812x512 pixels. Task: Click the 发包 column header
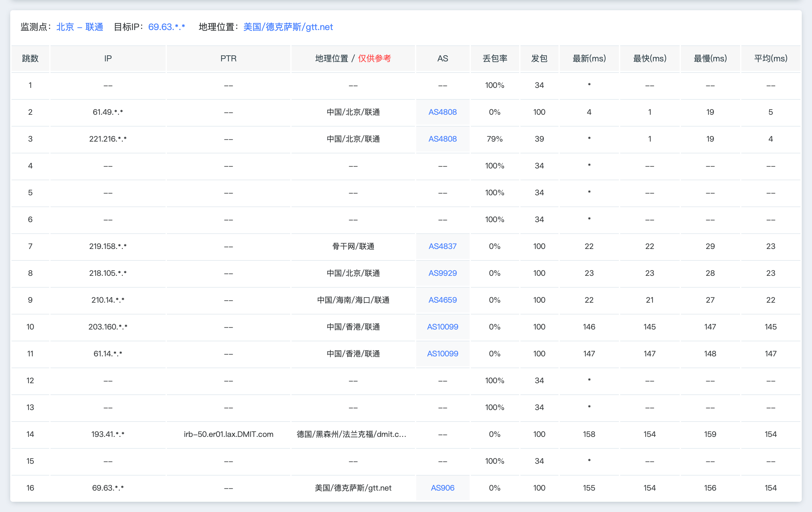click(539, 58)
